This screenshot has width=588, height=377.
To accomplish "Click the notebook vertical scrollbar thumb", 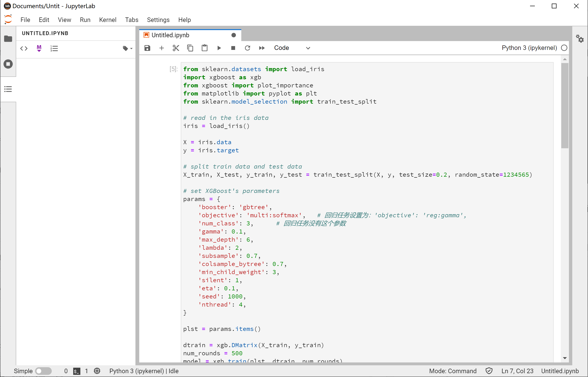I will tap(565, 105).
